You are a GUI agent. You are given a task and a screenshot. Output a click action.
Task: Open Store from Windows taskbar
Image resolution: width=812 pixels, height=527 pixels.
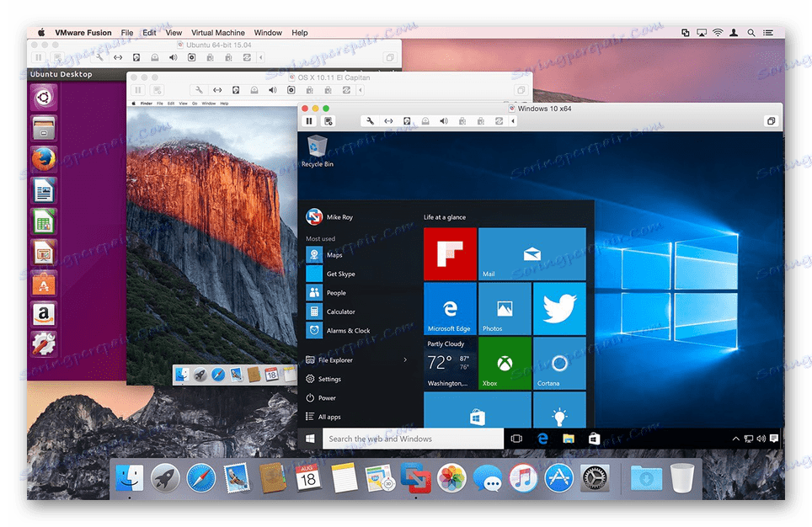click(x=594, y=439)
